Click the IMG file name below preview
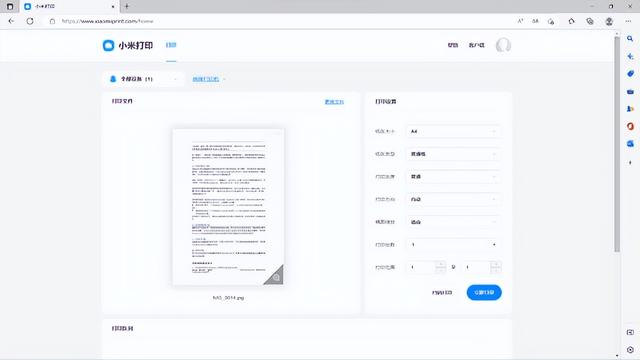This screenshot has height=360, width=640. [x=228, y=298]
